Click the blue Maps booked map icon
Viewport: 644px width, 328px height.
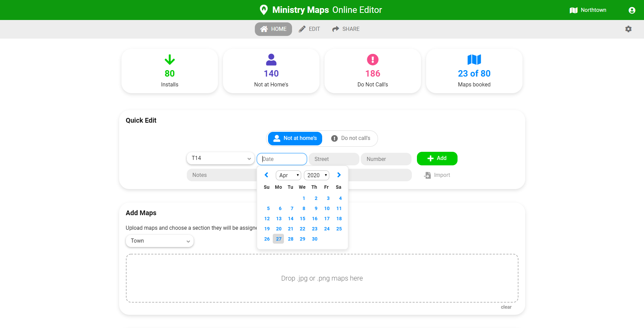tap(474, 60)
